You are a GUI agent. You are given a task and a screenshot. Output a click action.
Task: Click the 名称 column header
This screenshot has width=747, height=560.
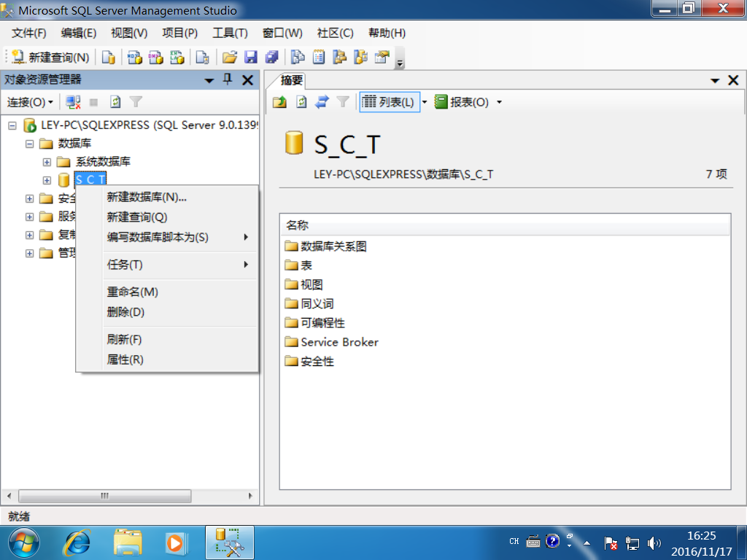point(505,225)
